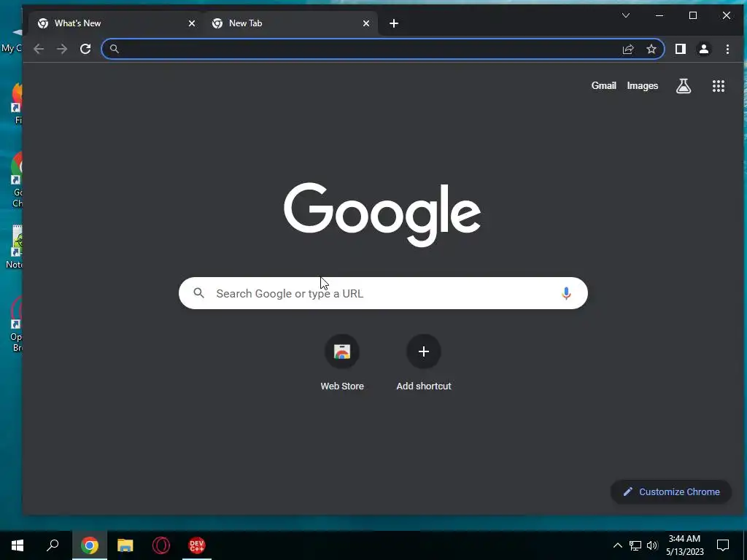Image resolution: width=747 pixels, height=560 pixels.
Task: Click the Web Store label text
Action: tap(342, 386)
